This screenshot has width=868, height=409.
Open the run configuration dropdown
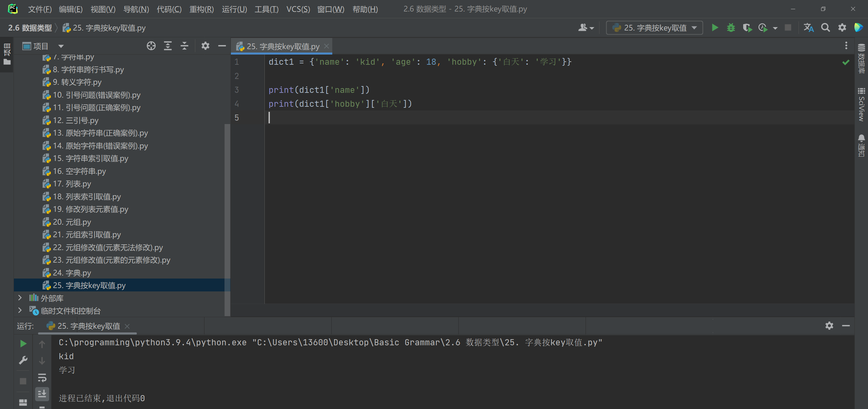point(654,28)
